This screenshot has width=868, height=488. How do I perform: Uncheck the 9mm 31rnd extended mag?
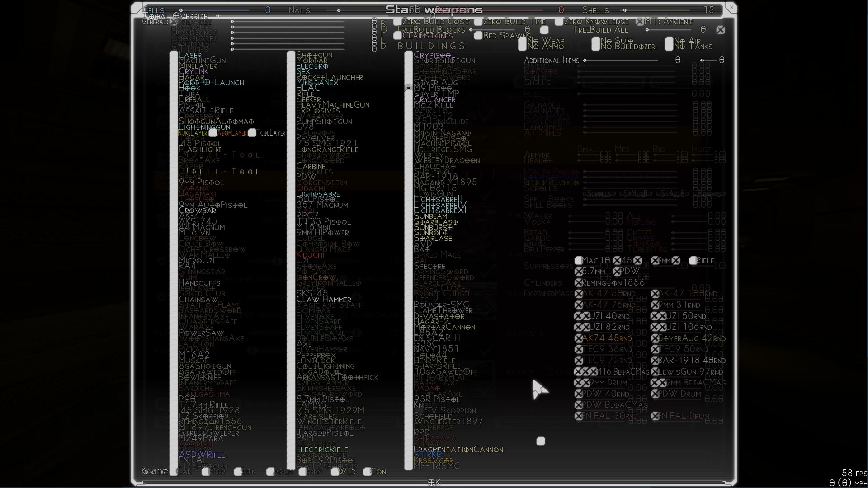(x=656, y=305)
